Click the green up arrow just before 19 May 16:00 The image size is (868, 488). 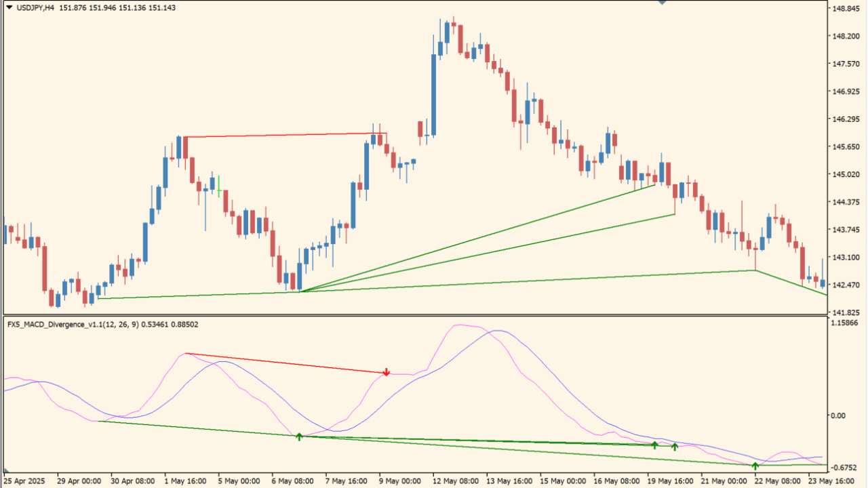(x=654, y=445)
